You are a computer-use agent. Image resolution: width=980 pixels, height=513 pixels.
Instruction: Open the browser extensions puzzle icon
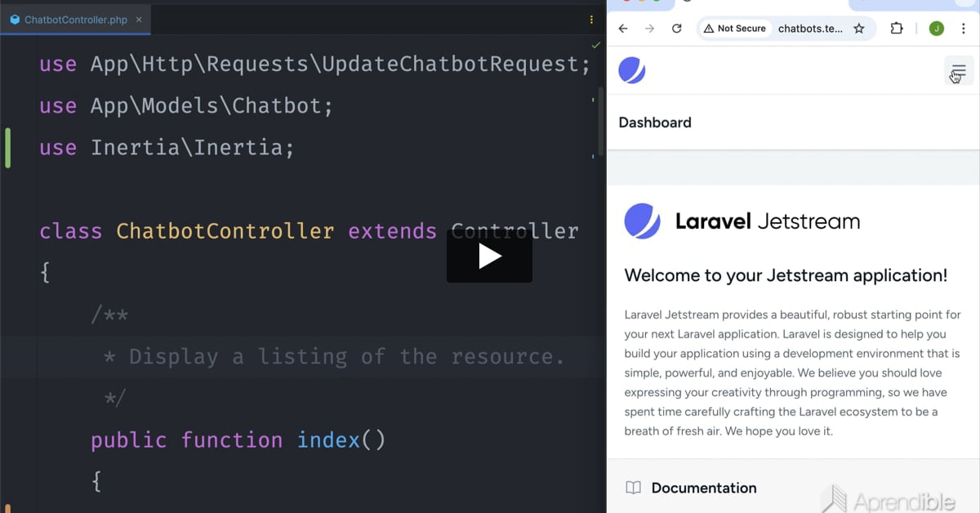897,29
